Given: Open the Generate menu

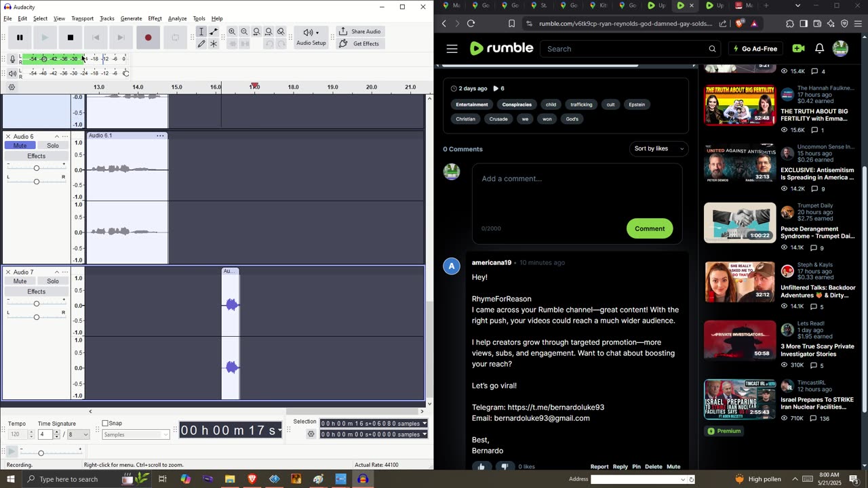Looking at the screenshot, I should point(131,18).
